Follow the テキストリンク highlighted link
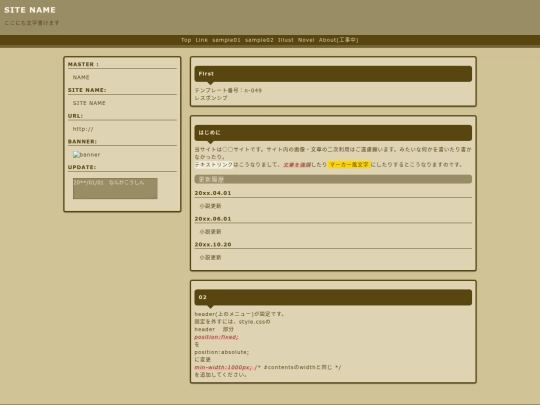Image resolution: width=540 pixels, height=405 pixels. point(214,165)
